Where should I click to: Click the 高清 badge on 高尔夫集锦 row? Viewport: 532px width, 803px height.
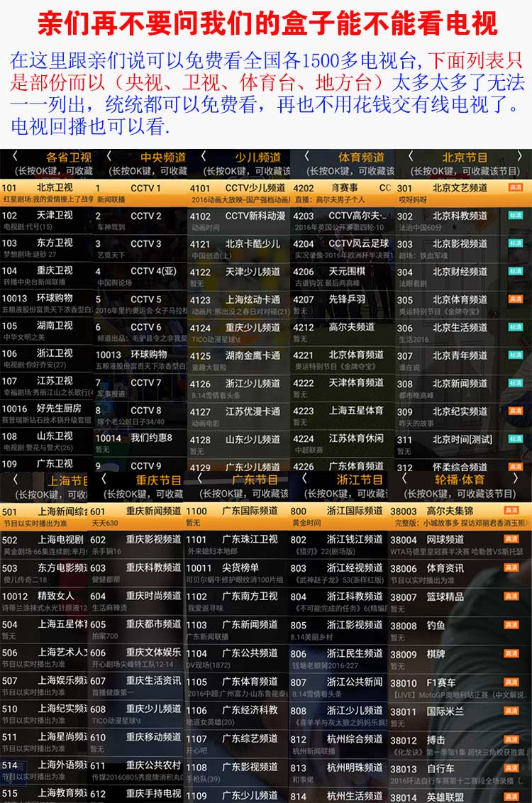coord(511,510)
